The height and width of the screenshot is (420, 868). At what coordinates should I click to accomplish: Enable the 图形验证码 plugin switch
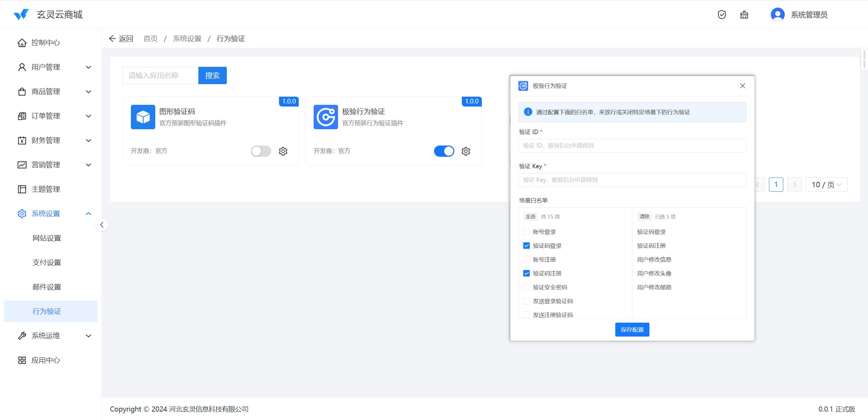click(261, 151)
